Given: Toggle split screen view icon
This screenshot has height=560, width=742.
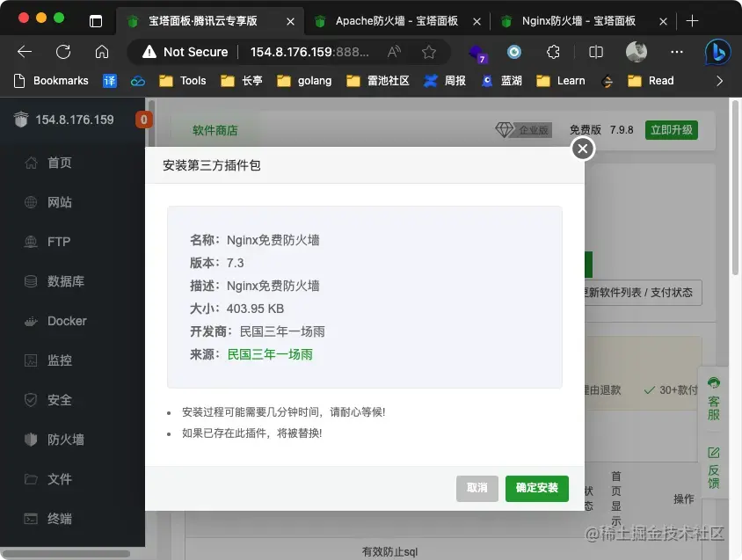Looking at the screenshot, I should click(x=596, y=52).
